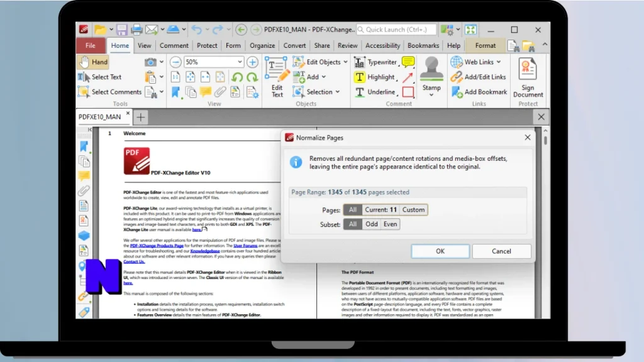644x362 pixels.
Task: Follow the User Forums link
Action: coord(245,246)
